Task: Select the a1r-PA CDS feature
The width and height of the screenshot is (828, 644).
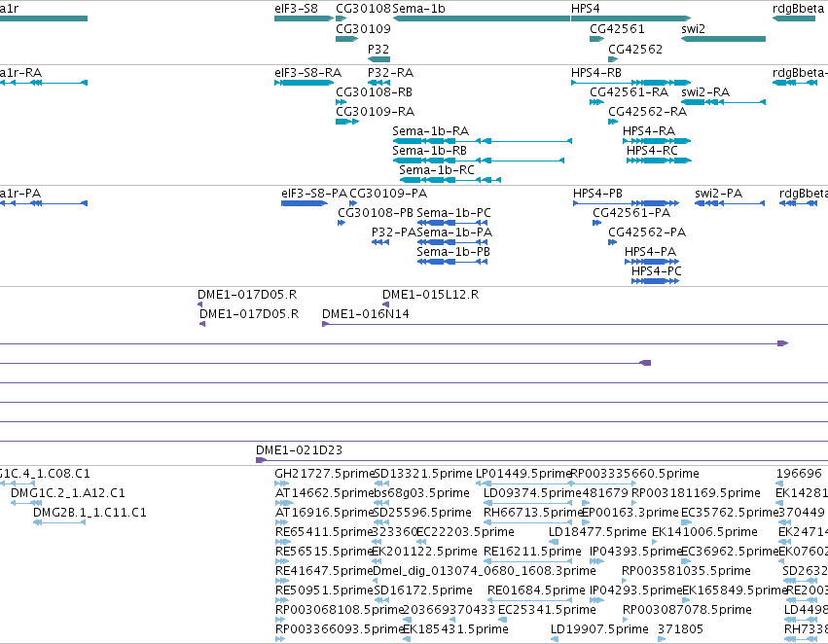Action: pos(44,203)
